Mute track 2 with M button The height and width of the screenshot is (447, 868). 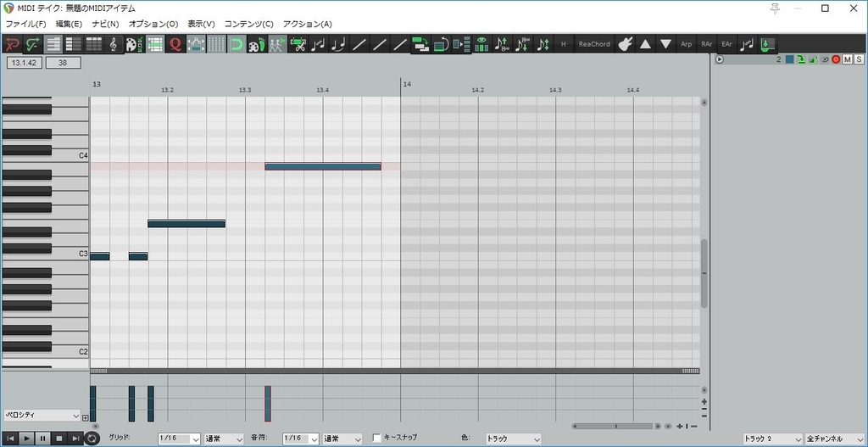pyautogui.click(x=847, y=59)
